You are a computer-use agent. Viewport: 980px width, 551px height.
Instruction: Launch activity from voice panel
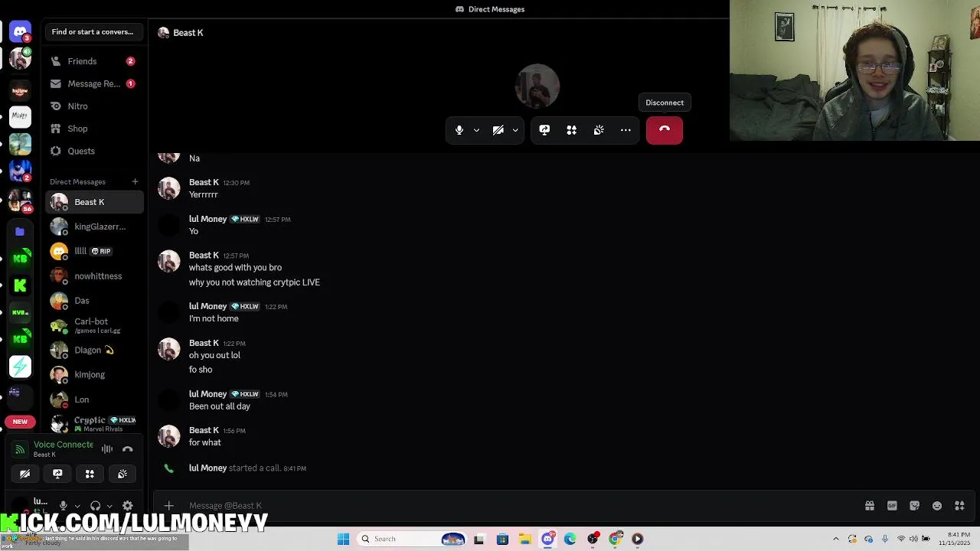[x=90, y=474]
